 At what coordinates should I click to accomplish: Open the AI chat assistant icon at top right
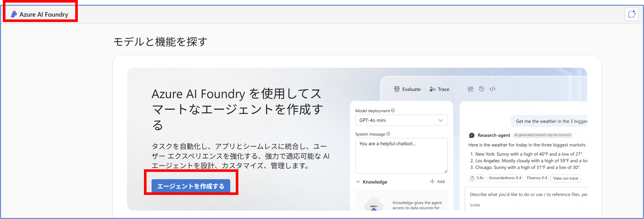pyautogui.click(x=631, y=14)
